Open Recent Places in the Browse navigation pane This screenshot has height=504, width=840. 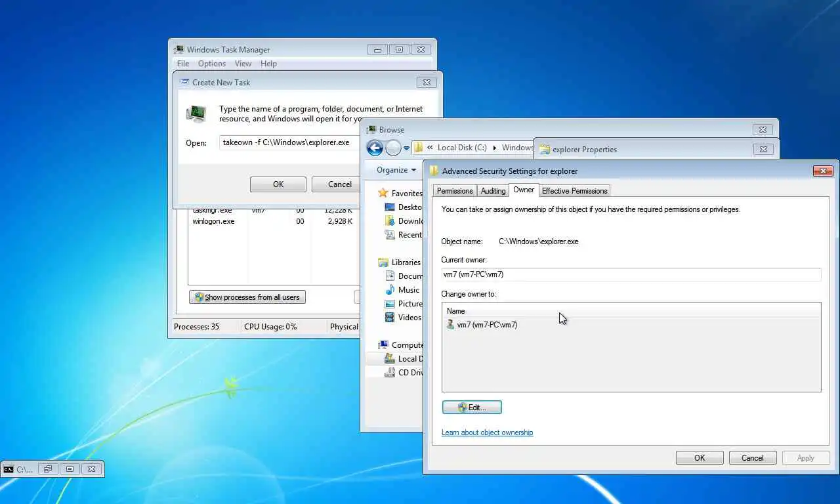[x=403, y=234]
